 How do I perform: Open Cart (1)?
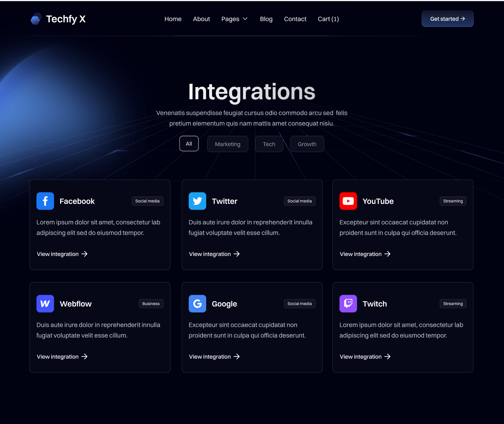click(x=328, y=19)
